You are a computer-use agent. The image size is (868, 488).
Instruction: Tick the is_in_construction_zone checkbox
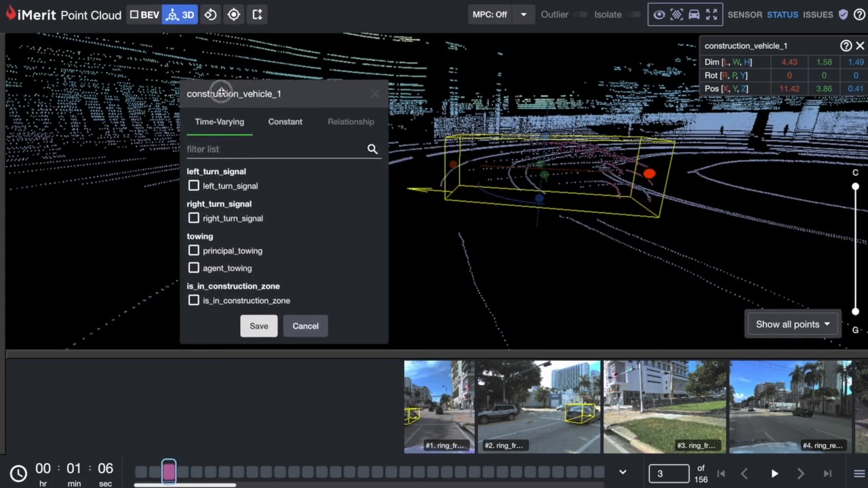click(x=194, y=300)
